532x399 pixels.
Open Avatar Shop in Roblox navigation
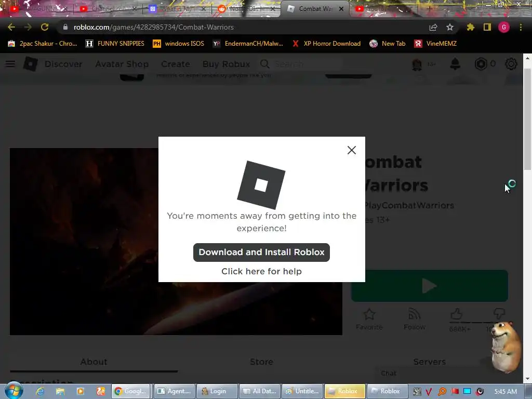[122, 64]
